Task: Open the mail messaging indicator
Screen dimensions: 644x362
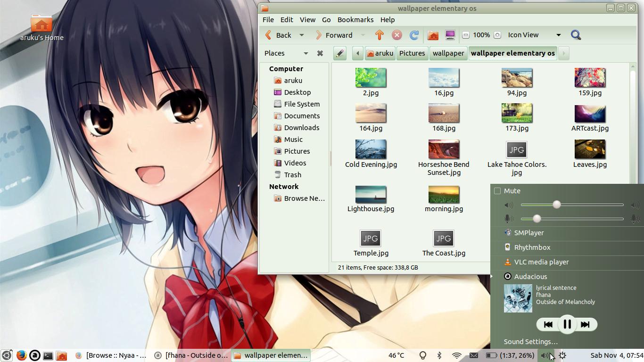Action: coord(474,355)
